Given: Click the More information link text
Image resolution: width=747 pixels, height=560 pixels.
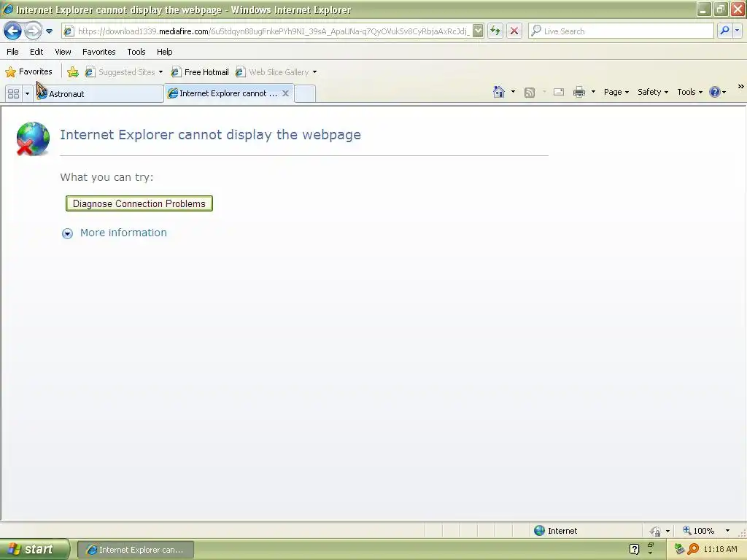Looking at the screenshot, I should pos(123,233).
